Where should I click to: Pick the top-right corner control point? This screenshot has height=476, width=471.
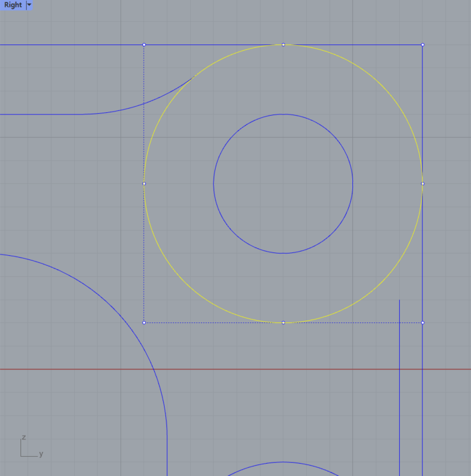coord(422,44)
